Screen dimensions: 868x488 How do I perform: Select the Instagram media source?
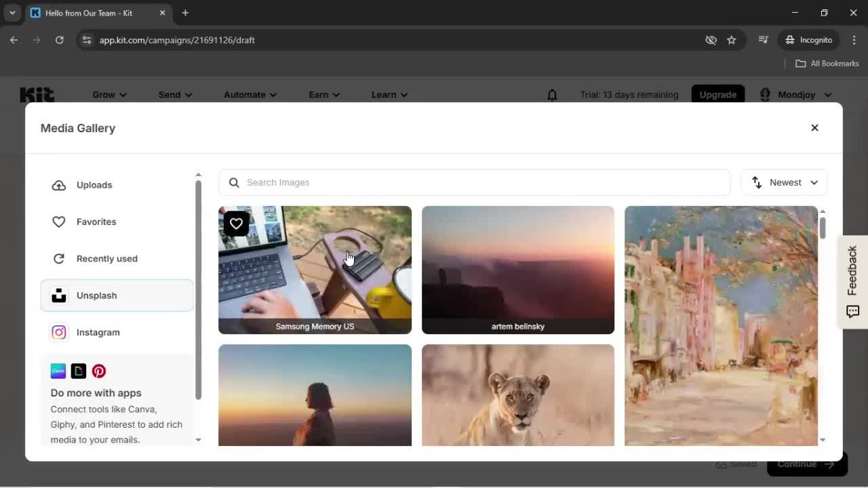[x=98, y=332]
